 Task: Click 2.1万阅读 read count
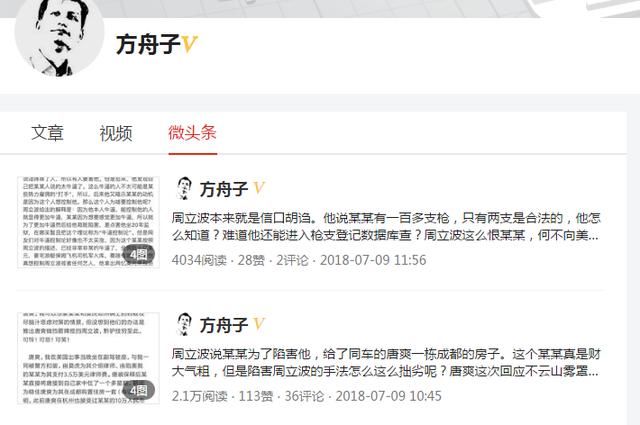200,396
